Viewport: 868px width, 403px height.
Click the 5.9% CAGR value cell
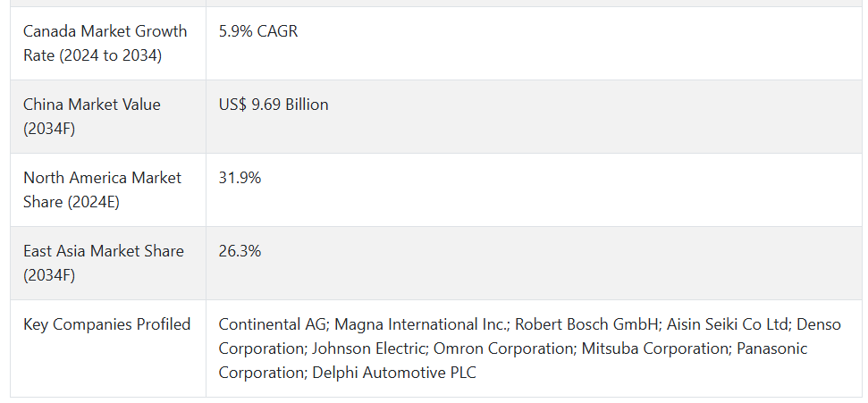pos(258,31)
